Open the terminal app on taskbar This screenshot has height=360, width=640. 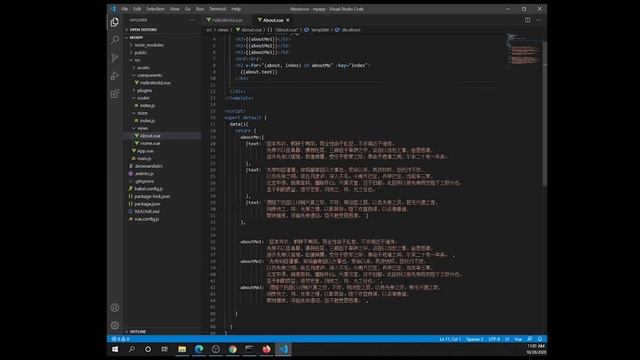coord(249,349)
